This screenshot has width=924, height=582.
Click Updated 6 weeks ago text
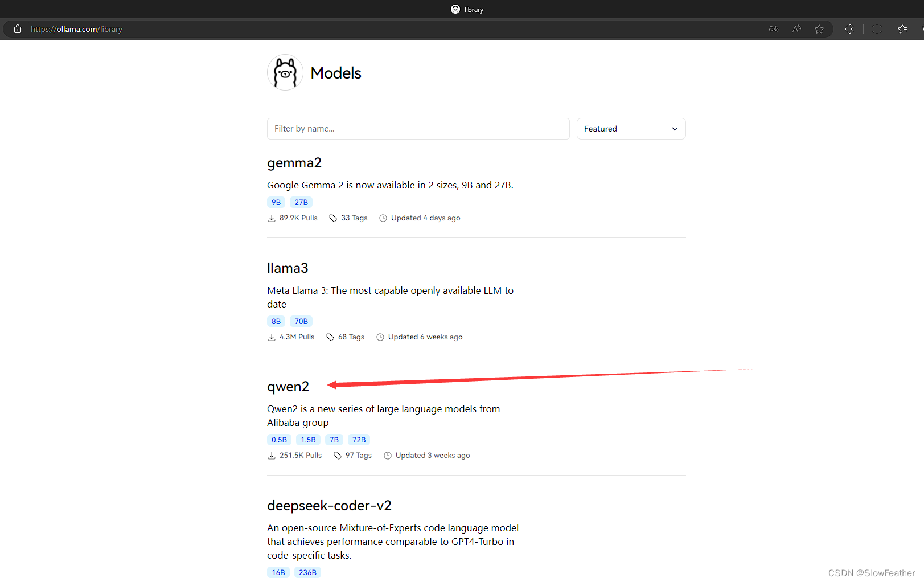pyautogui.click(x=425, y=337)
